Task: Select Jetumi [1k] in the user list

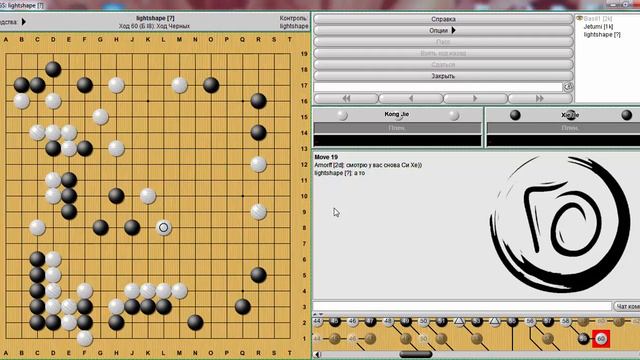Action: [598, 27]
